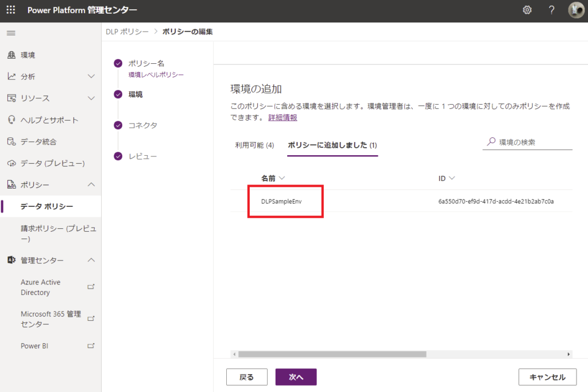Screen dimensions: 588x392
Task: Click the 環境 icon in sidebar
Action: (11, 55)
